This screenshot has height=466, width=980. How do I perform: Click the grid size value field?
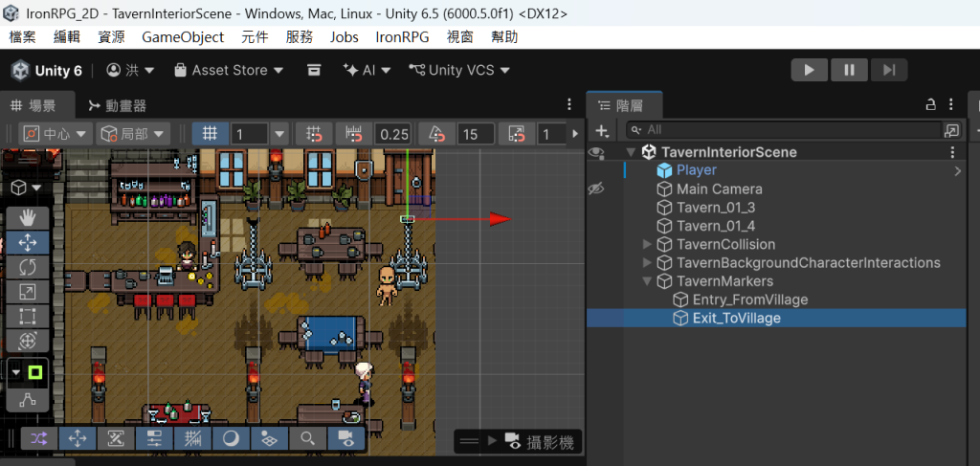[250, 134]
